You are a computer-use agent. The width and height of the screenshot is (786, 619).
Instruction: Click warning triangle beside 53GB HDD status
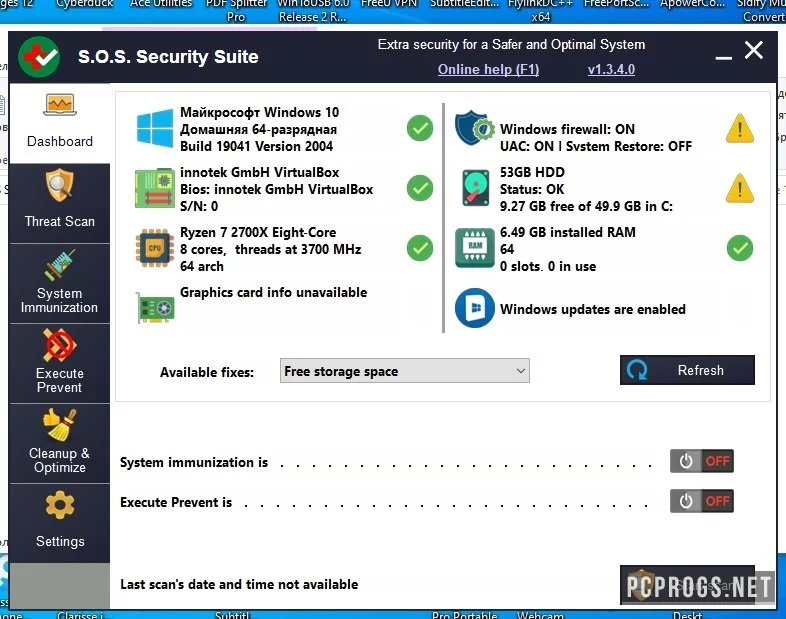(740, 188)
